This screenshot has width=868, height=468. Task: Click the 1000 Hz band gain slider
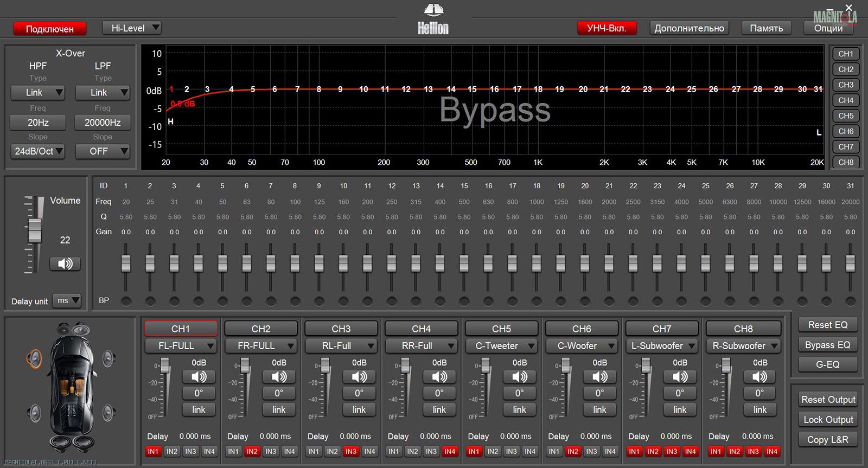tap(537, 263)
